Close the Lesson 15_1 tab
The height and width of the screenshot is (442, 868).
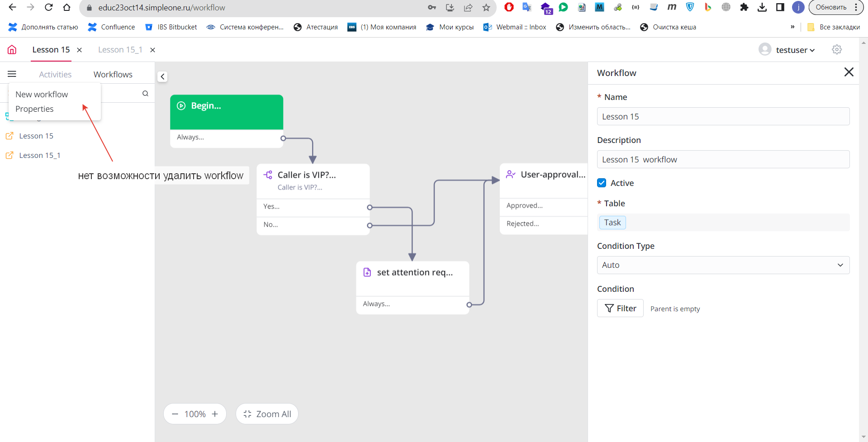point(153,50)
